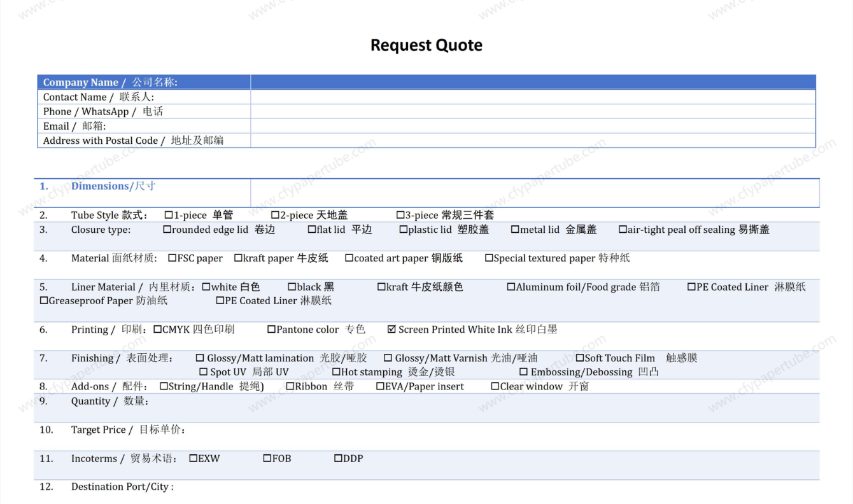Select the 3-piece tube style checkbox
The width and height of the screenshot is (853, 504).
[x=400, y=215]
